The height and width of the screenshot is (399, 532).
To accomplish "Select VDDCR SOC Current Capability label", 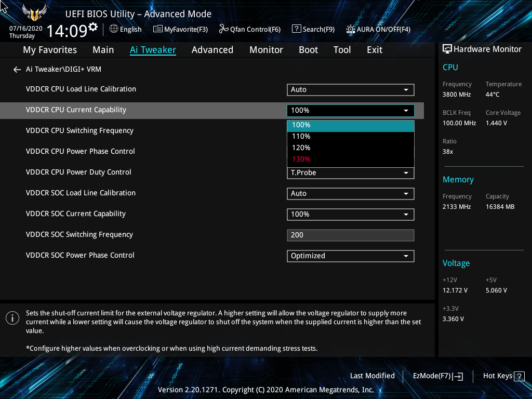I will pos(76,214).
